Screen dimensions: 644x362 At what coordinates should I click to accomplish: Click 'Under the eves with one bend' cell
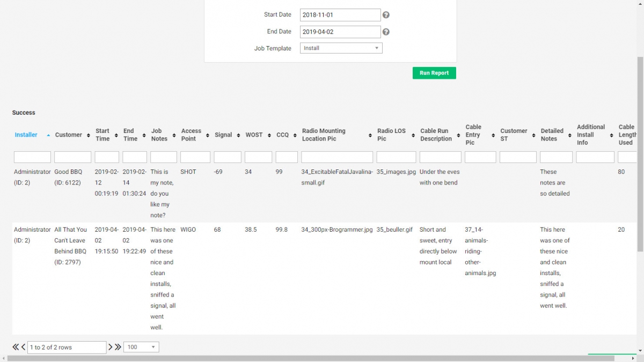tap(440, 177)
